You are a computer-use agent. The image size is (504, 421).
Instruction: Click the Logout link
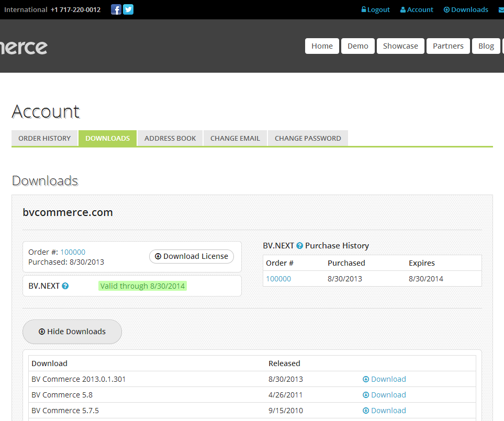pyautogui.click(x=375, y=9)
